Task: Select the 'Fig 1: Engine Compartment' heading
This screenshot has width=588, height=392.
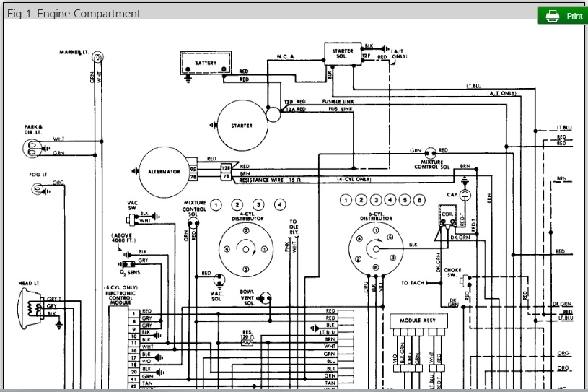Action: click(74, 14)
